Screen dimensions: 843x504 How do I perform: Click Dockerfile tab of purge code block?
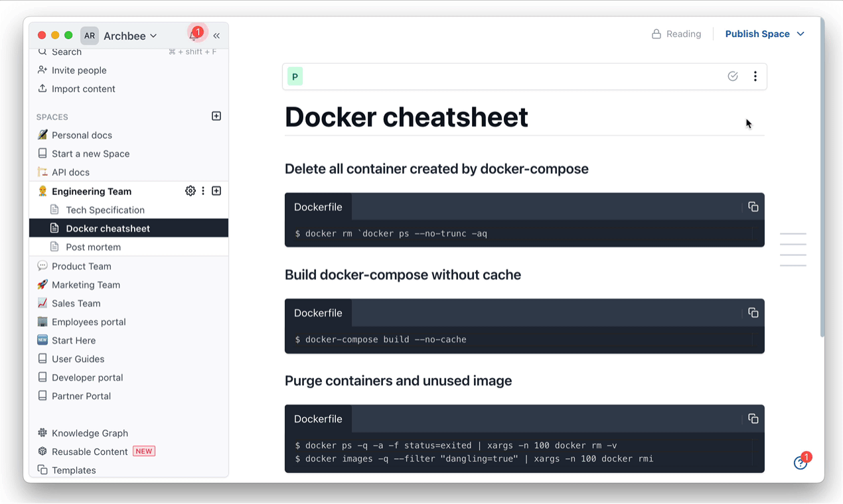pos(318,419)
